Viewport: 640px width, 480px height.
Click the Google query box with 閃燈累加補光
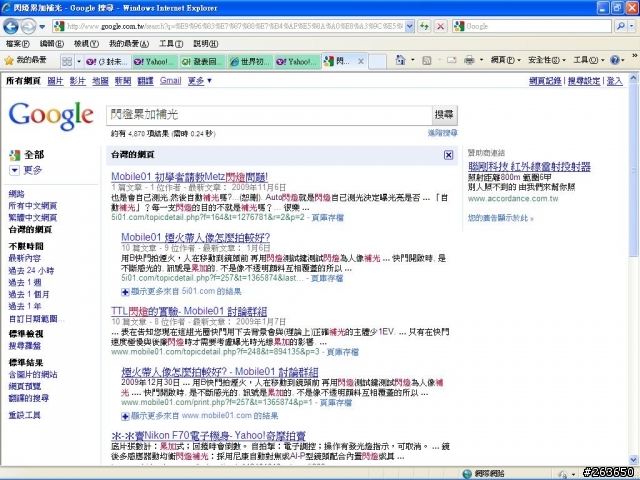point(269,115)
